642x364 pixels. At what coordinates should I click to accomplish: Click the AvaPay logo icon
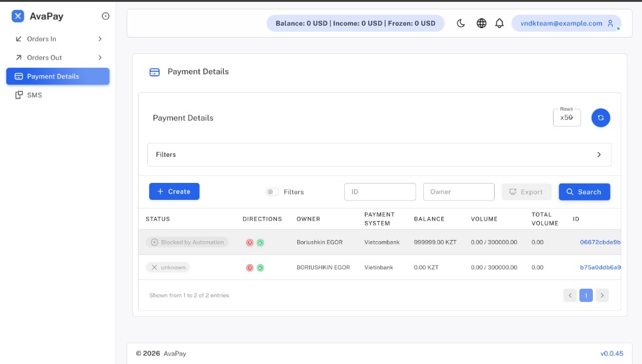point(18,16)
